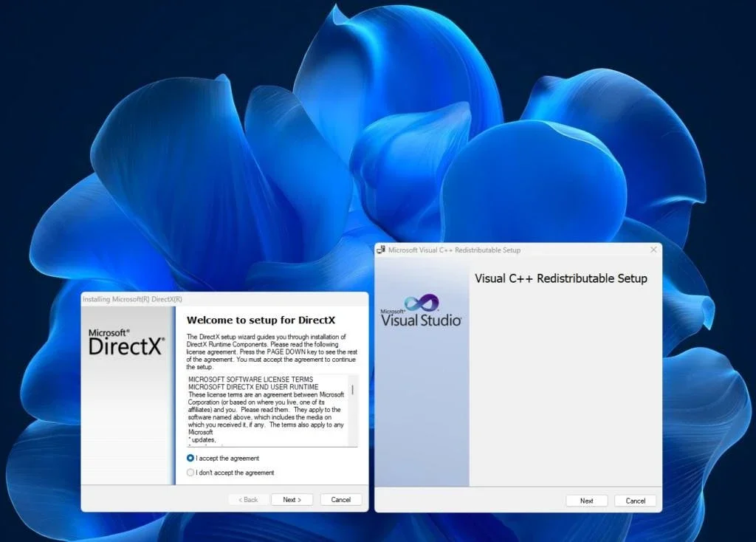Click the Visual C++ setup title bar icon
This screenshot has height=542, width=756.
[x=381, y=250]
